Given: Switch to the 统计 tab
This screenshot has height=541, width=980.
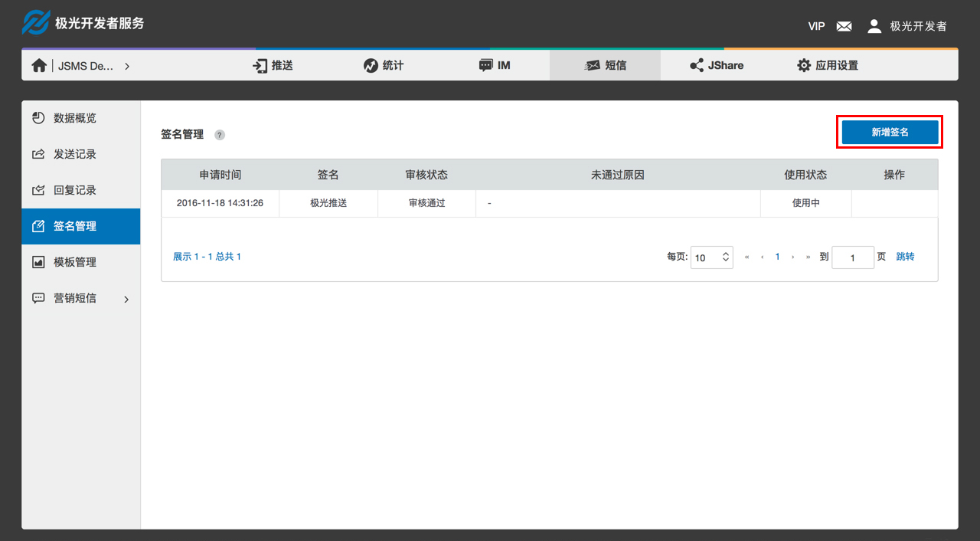Looking at the screenshot, I should tap(384, 66).
